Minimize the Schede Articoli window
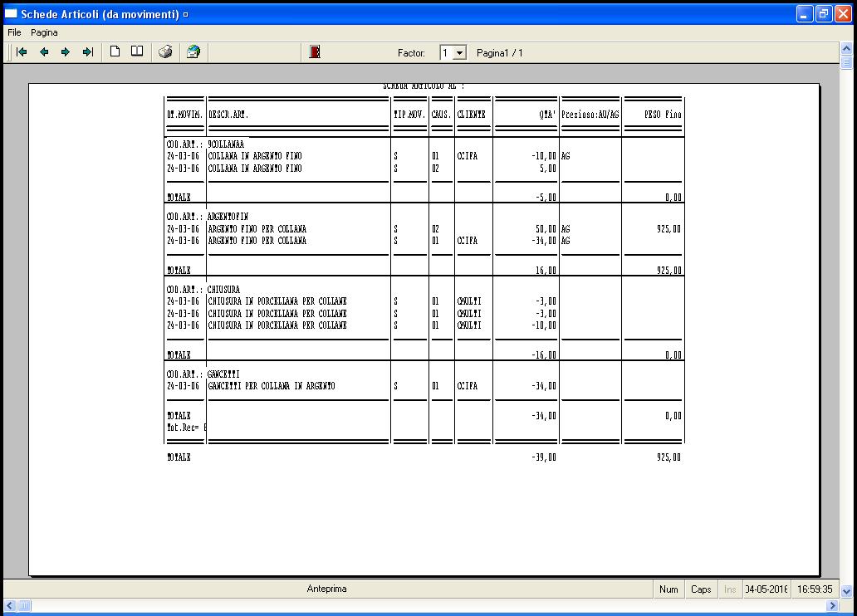 coord(804,14)
